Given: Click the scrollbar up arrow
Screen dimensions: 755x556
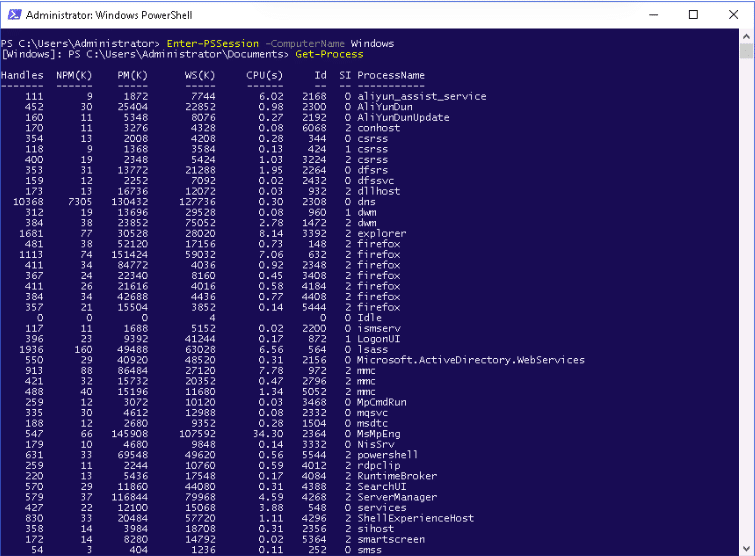Looking at the screenshot, I should [x=746, y=36].
